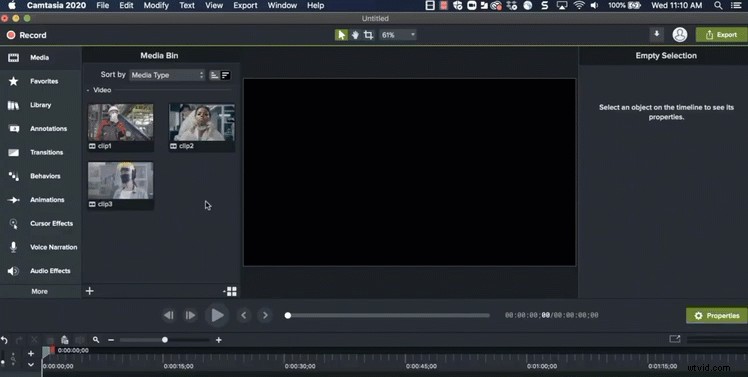Open the Annotations tab

click(41, 129)
